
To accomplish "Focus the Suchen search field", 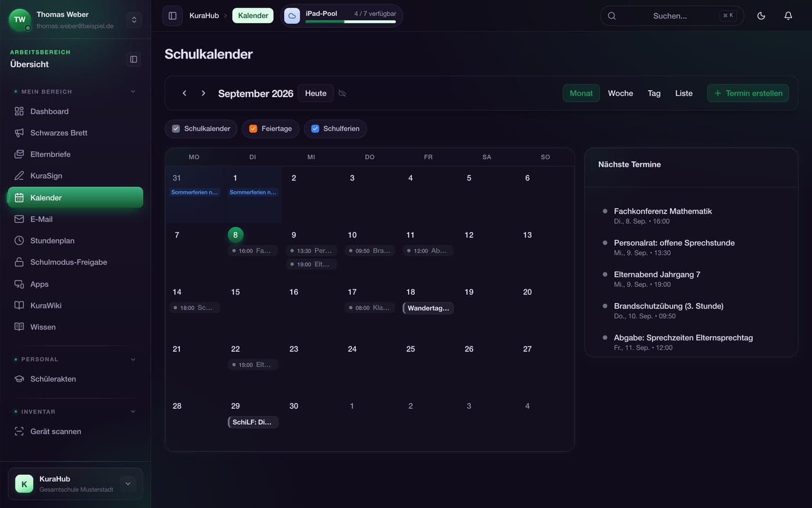I will (672, 16).
